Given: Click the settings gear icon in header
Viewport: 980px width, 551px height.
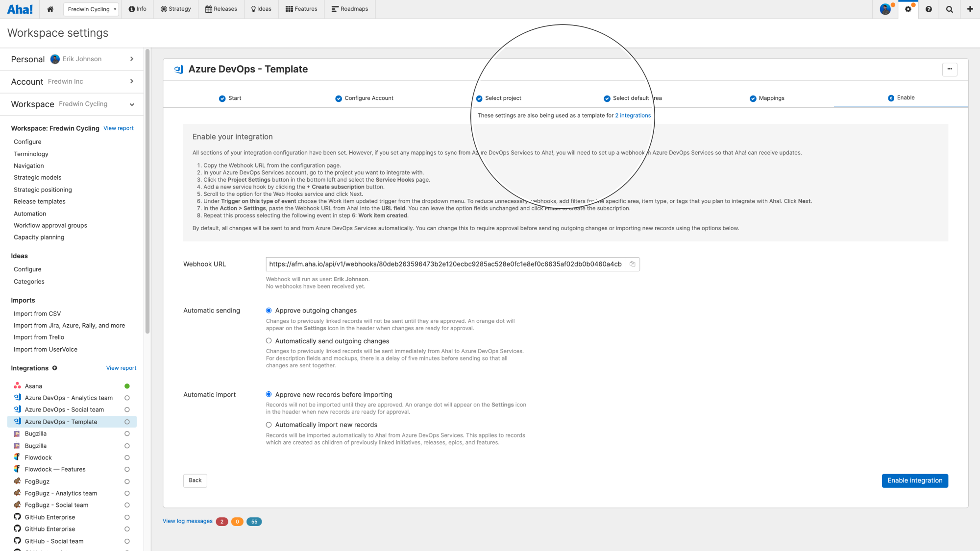Looking at the screenshot, I should (908, 9).
